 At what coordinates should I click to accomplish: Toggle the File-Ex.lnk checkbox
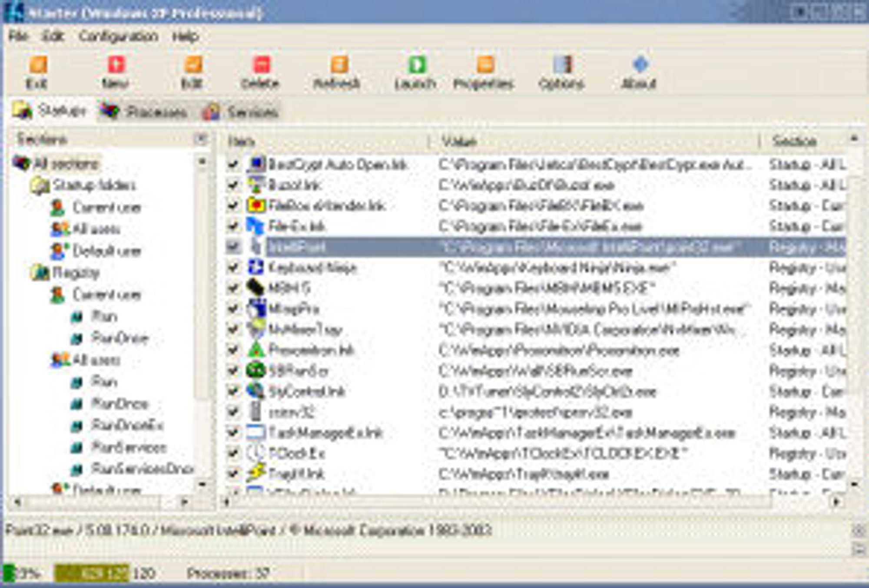point(233,226)
